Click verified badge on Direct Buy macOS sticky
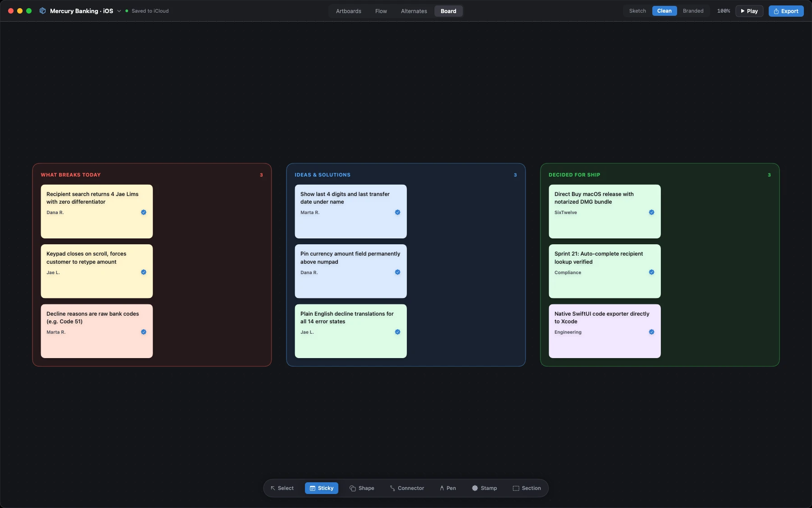 651,212
